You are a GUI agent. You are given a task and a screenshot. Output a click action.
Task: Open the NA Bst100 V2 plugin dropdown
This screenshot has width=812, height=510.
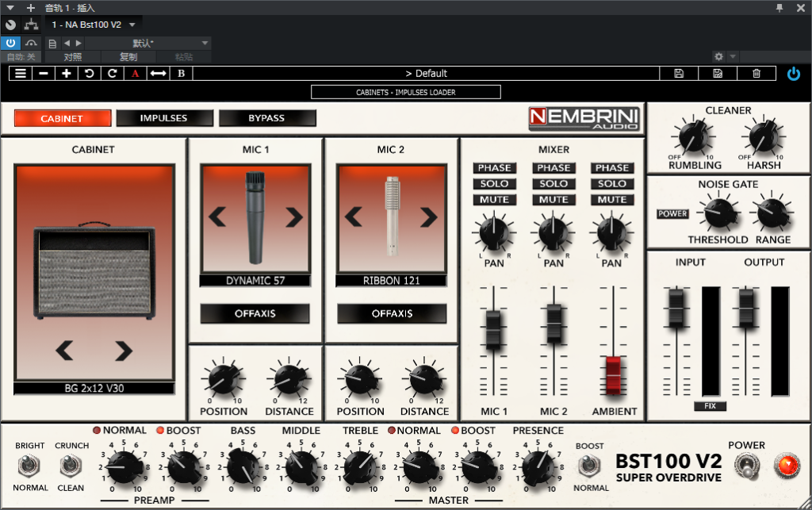click(x=94, y=25)
